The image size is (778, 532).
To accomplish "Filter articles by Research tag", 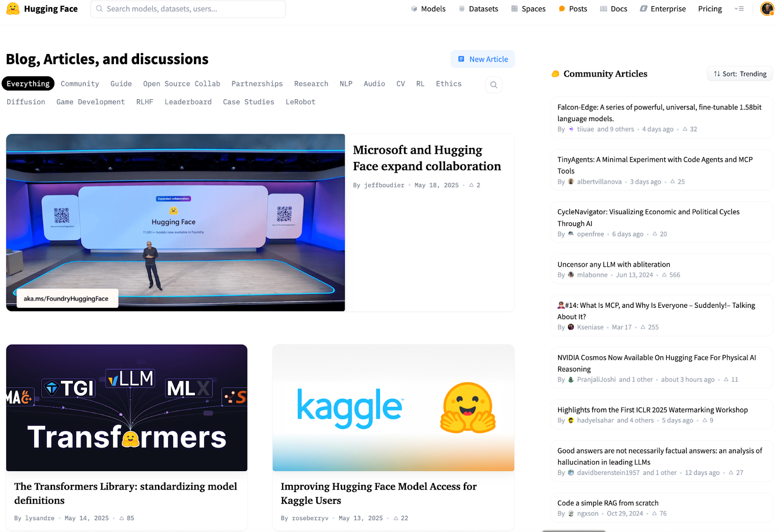I will 311,84.
